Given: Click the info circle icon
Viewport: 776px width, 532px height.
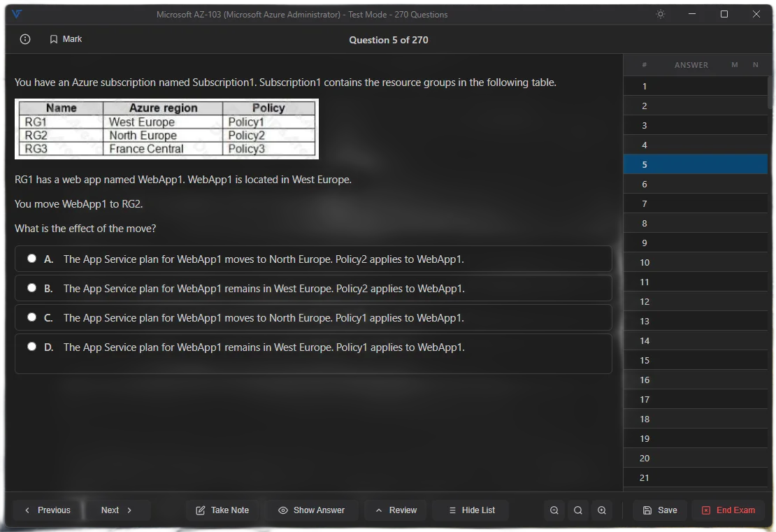Looking at the screenshot, I should pyautogui.click(x=25, y=40).
